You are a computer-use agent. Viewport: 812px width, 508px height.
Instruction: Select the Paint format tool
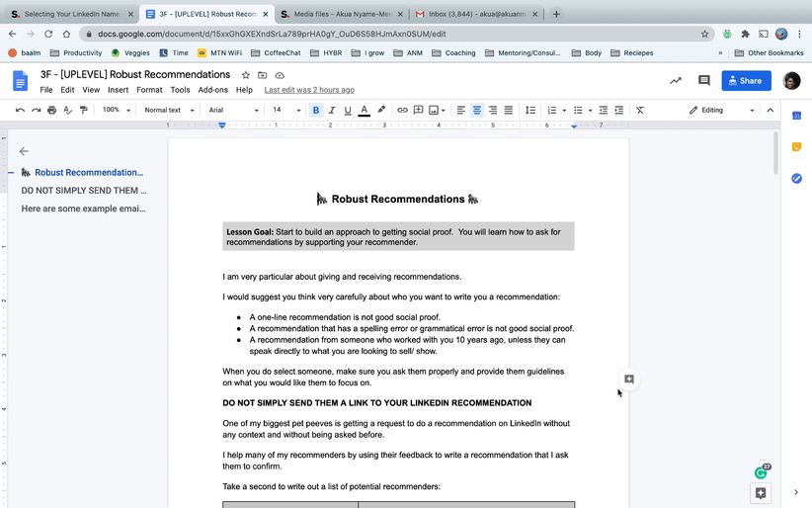(x=83, y=110)
